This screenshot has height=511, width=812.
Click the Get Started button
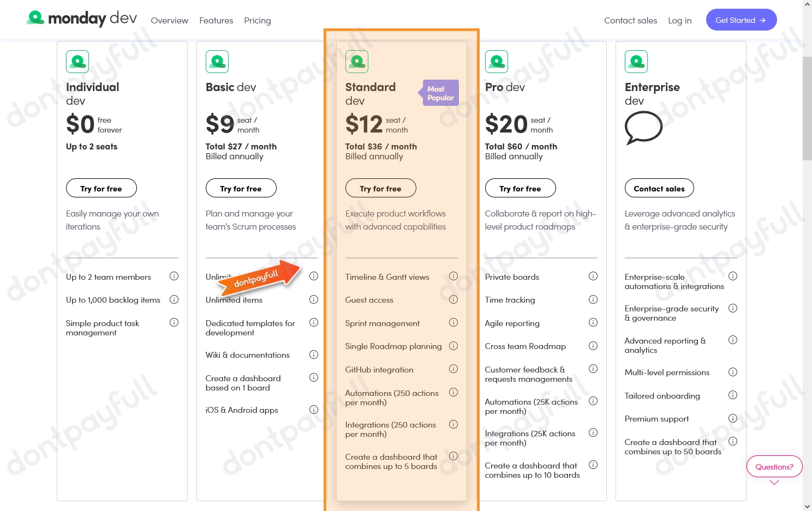click(x=741, y=19)
